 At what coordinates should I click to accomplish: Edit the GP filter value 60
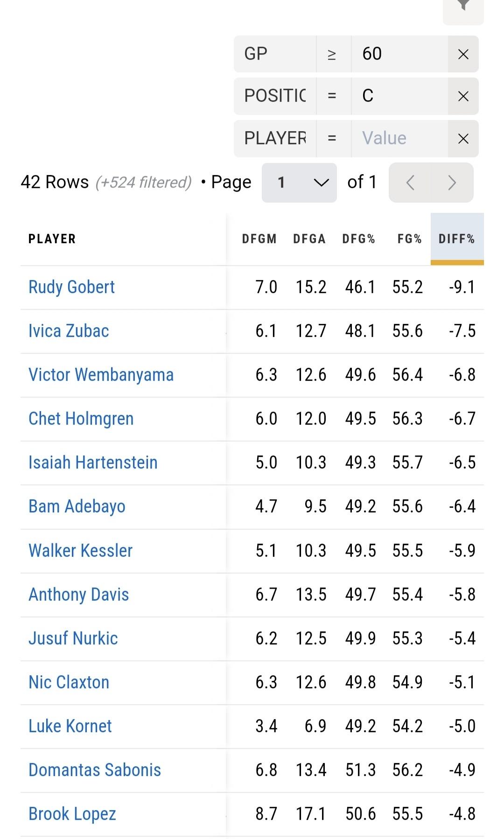pos(399,54)
